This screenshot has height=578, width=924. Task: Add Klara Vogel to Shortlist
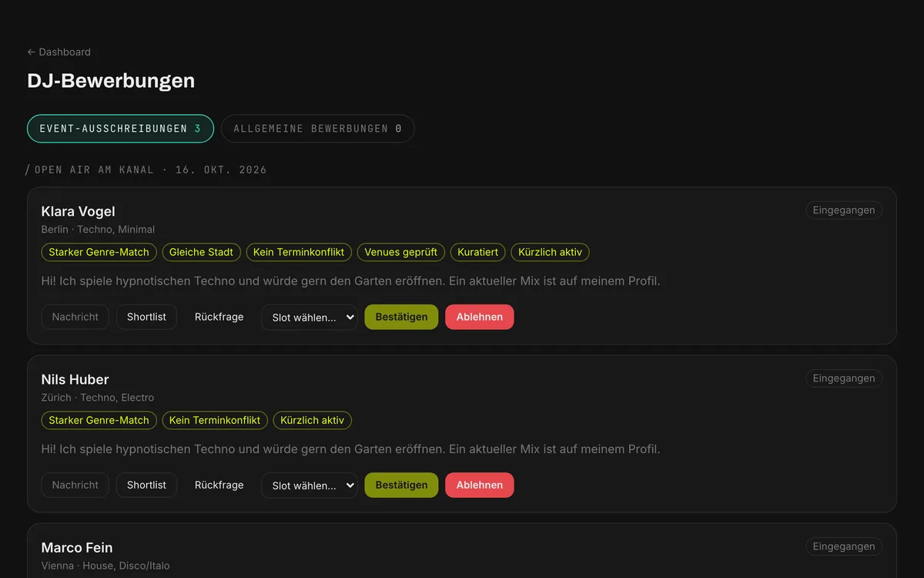pos(146,317)
